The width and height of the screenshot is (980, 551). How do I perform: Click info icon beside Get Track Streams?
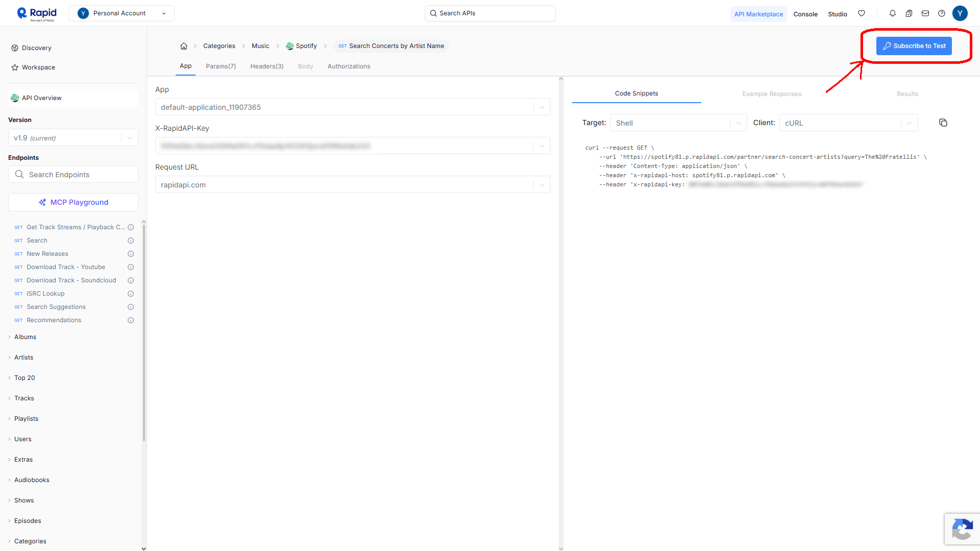pyautogui.click(x=131, y=227)
